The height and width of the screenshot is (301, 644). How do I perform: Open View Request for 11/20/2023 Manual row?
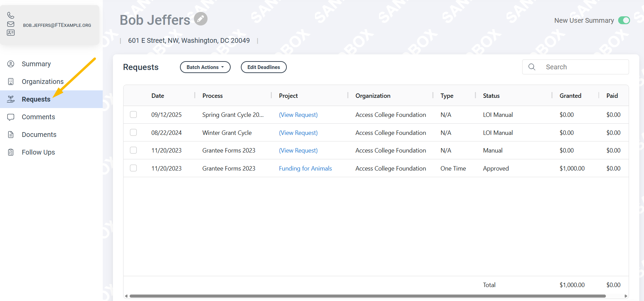click(298, 150)
